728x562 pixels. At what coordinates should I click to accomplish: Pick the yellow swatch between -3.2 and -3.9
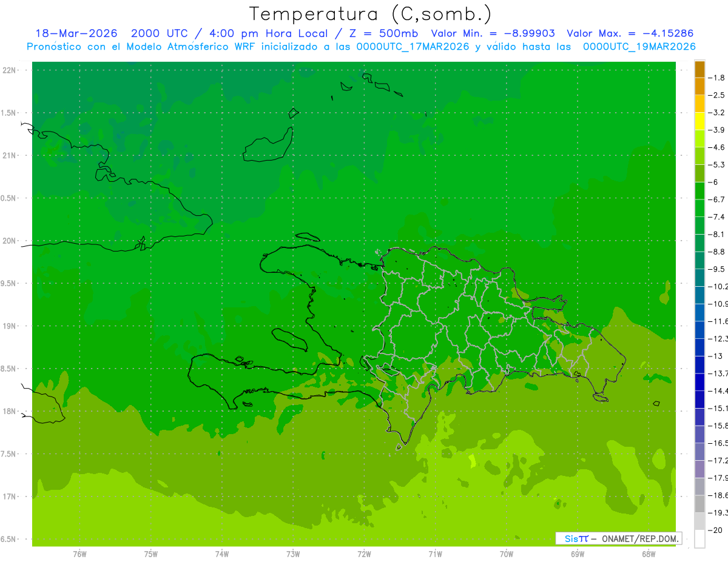point(699,121)
